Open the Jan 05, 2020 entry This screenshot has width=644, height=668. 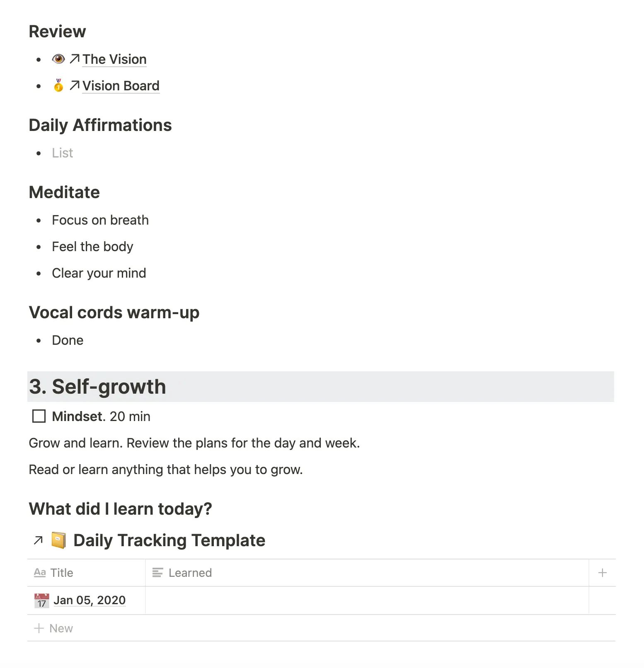pyautogui.click(x=90, y=600)
